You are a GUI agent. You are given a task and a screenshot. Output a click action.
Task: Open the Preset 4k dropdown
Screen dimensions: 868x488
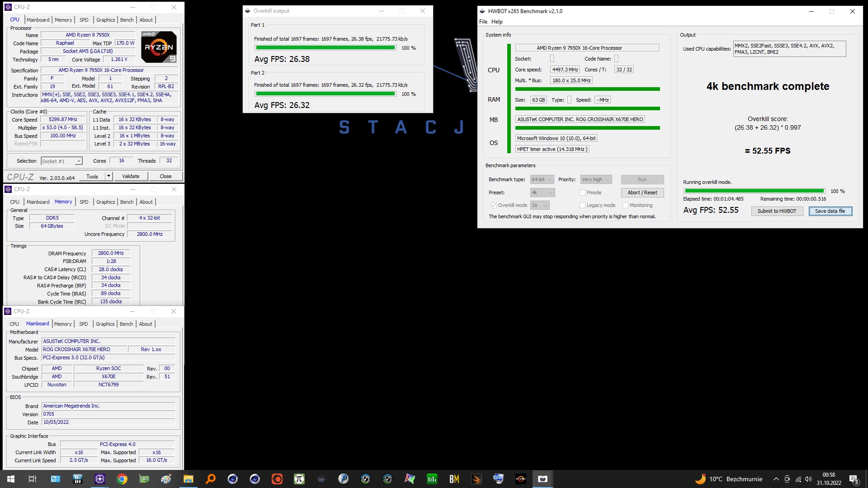pyautogui.click(x=542, y=192)
